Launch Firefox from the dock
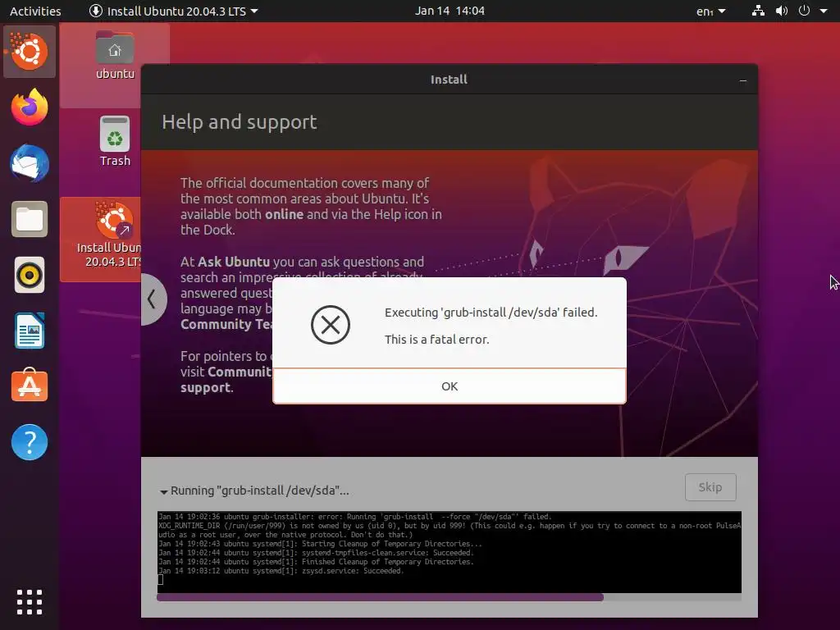 pos(30,107)
